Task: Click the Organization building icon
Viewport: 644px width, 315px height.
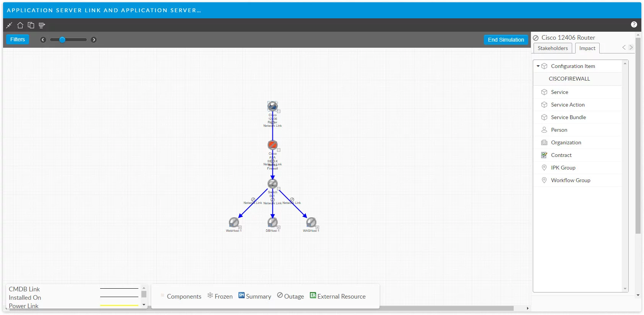Action: 544,142
